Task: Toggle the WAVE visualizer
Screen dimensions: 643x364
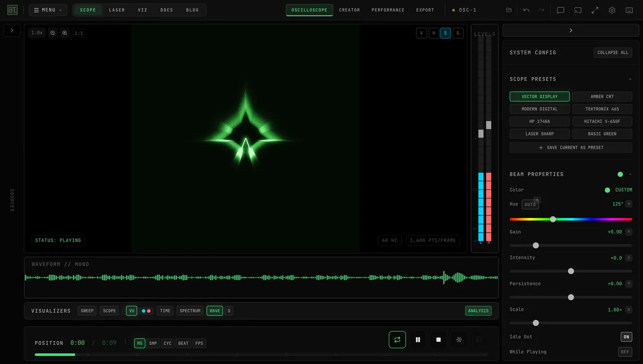Action: point(215,311)
